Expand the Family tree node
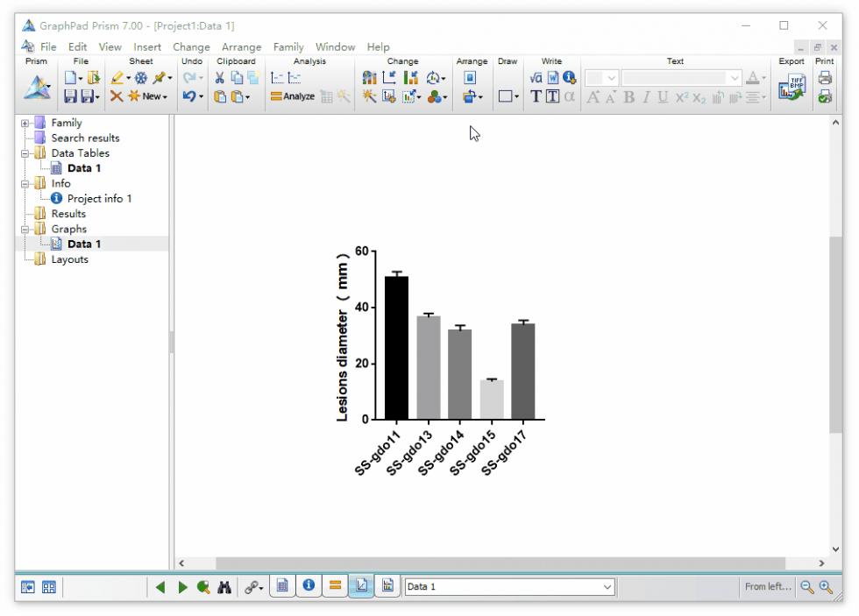859x616 pixels. coord(25,124)
